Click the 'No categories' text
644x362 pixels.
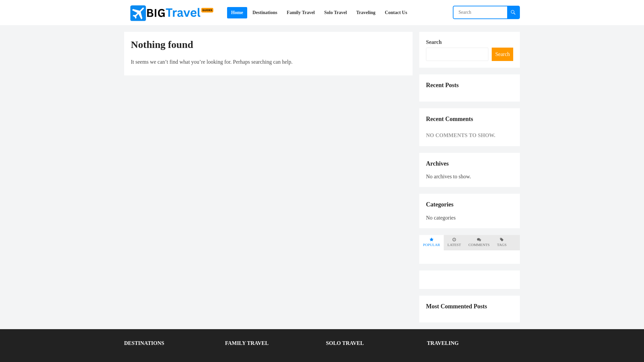pos(441,218)
